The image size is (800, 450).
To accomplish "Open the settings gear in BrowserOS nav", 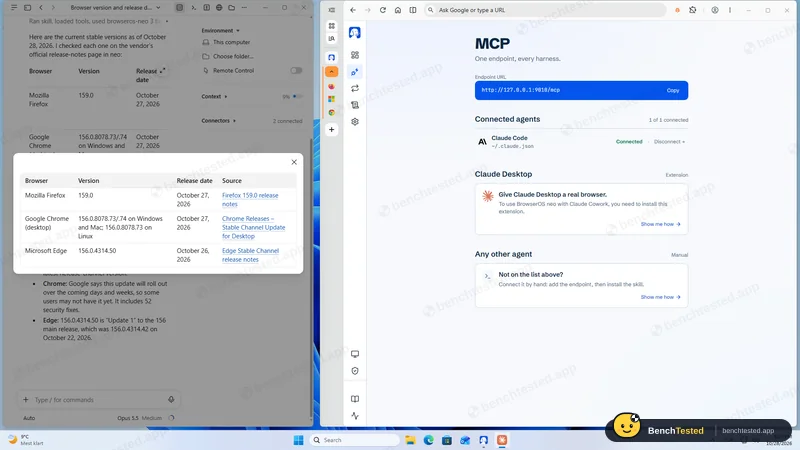I will (355, 121).
